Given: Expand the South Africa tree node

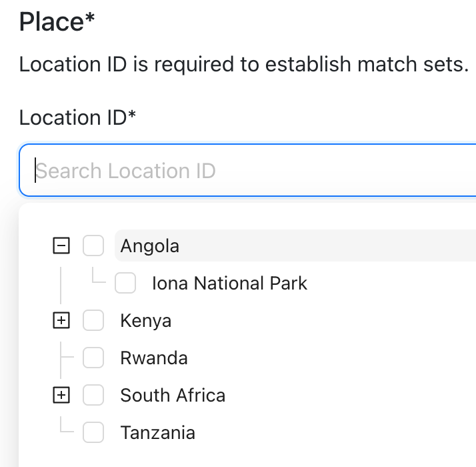Looking at the screenshot, I should [61, 396].
